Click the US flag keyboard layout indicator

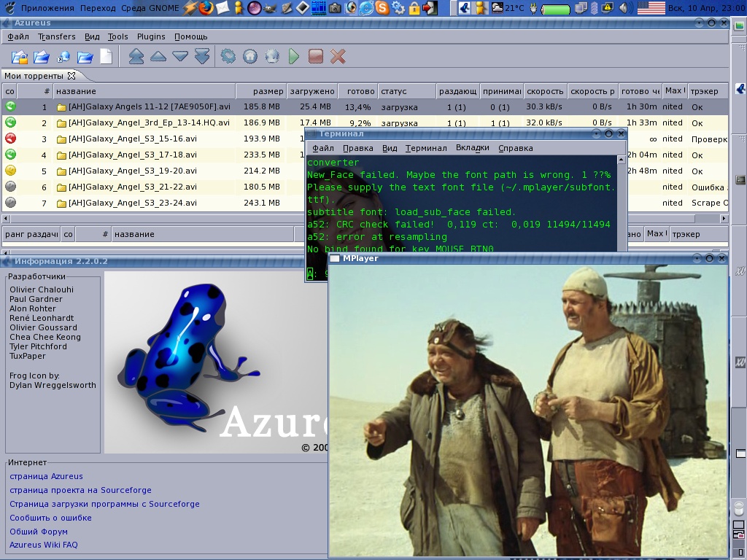[x=651, y=7]
